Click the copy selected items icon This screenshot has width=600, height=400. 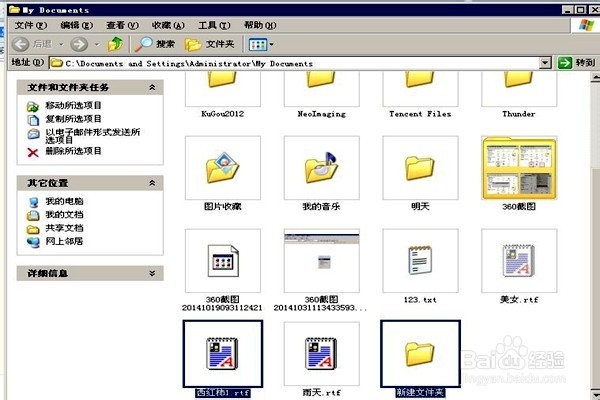coord(33,120)
